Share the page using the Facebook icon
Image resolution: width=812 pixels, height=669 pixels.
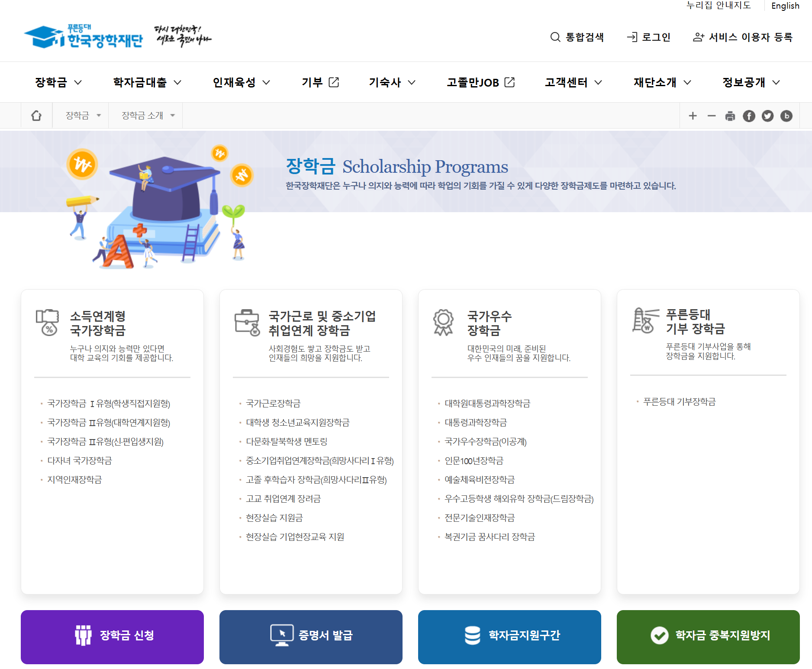[749, 116]
